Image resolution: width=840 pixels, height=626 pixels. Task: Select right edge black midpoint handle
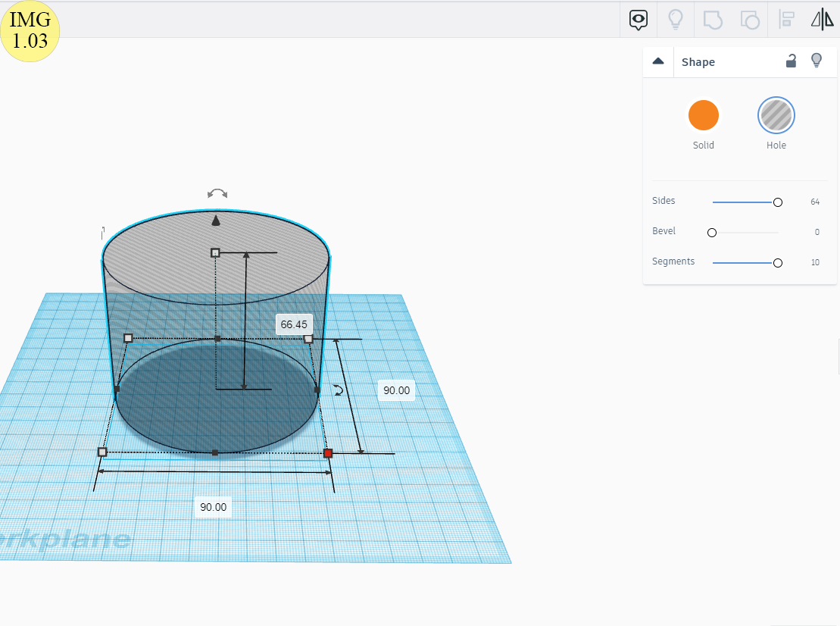point(317,390)
